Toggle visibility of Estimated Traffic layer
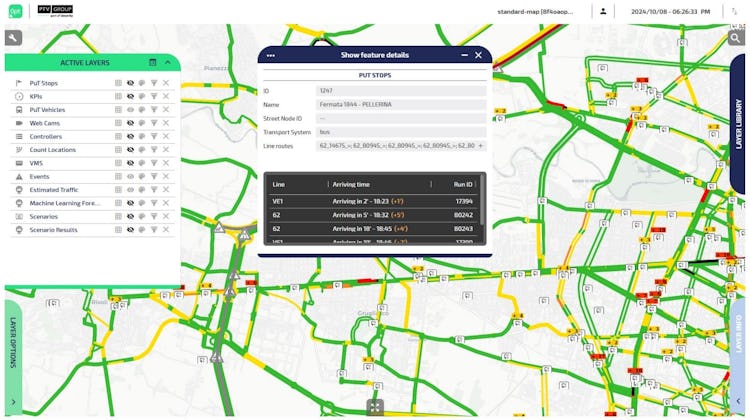 coord(130,190)
